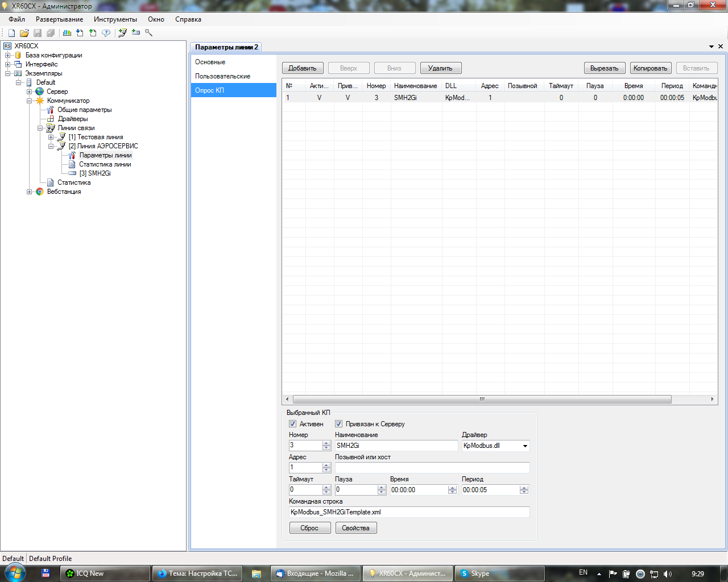Screen dimensions: 728x582
Task: Click the table scrollbar right arrow
Action: pyautogui.click(x=713, y=399)
